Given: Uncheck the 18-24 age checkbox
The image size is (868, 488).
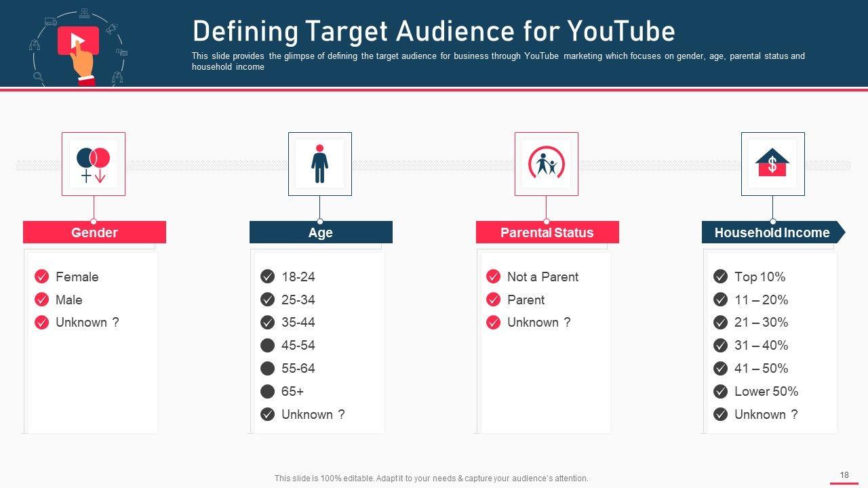Looking at the screenshot, I should pyautogui.click(x=268, y=277).
